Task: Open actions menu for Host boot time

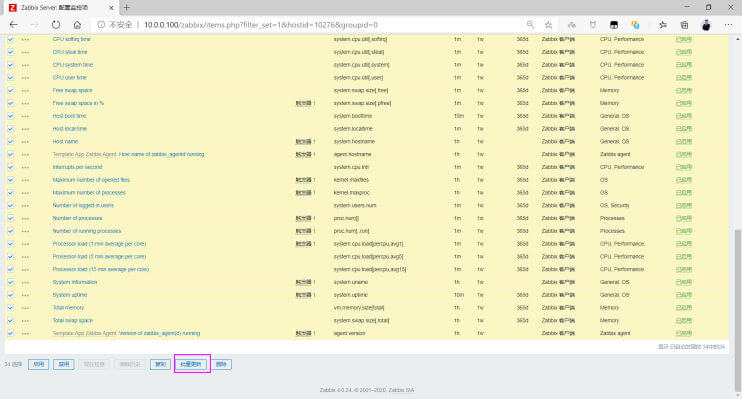Action: (x=25, y=116)
